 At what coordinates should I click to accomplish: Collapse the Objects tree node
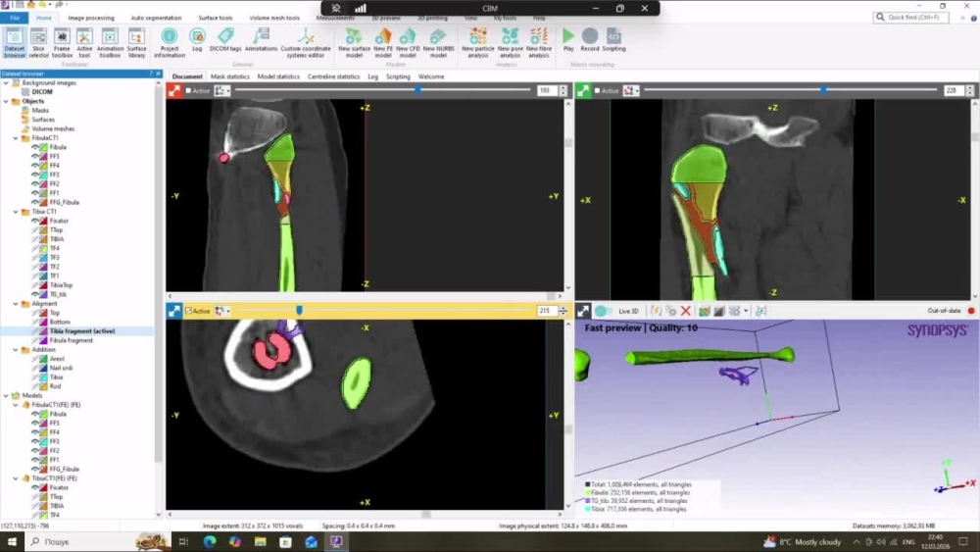[6, 101]
